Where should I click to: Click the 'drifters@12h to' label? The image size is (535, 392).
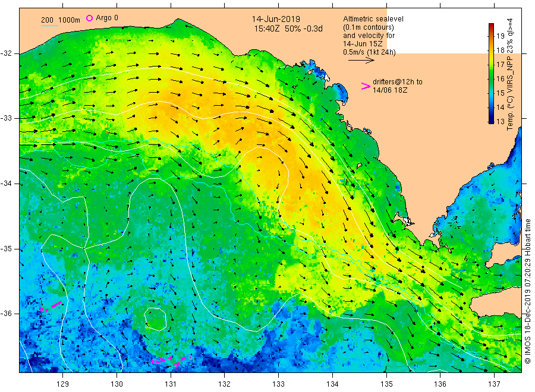coord(398,82)
